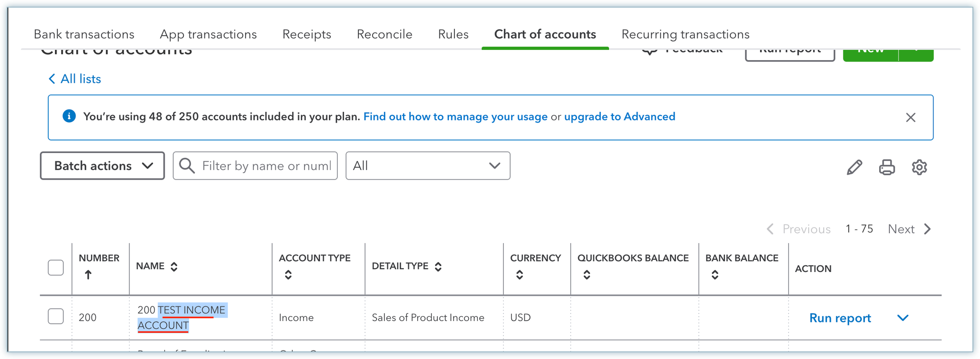The height and width of the screenshot is (359, 980).
Task: Open the Batch actions dropdown
Action: (x=102, y=166)
